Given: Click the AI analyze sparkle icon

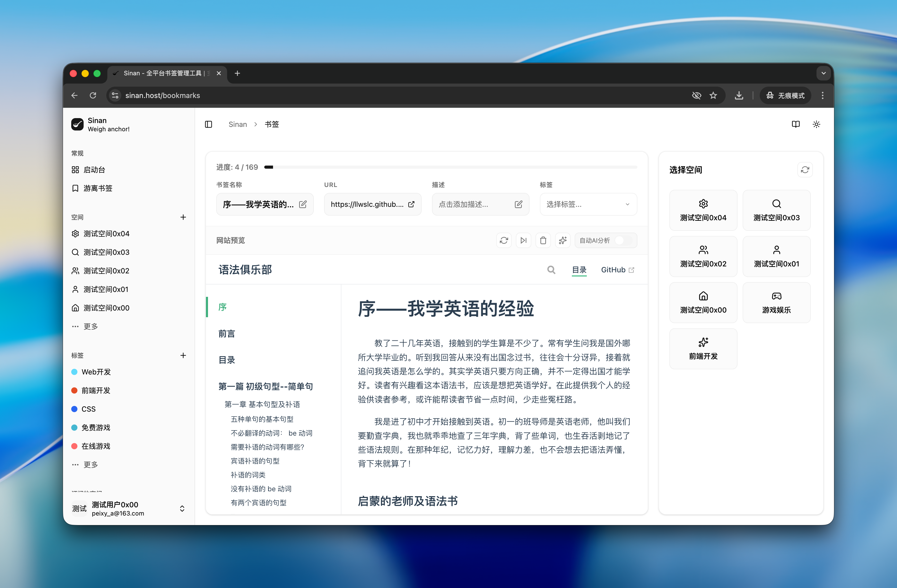Looking at the screenshot, I should click(563, 240).
